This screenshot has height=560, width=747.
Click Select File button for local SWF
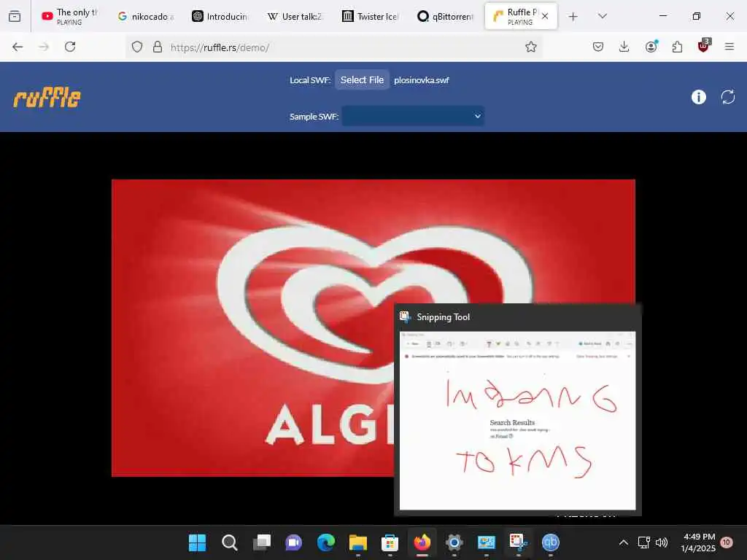click(362, 80)
